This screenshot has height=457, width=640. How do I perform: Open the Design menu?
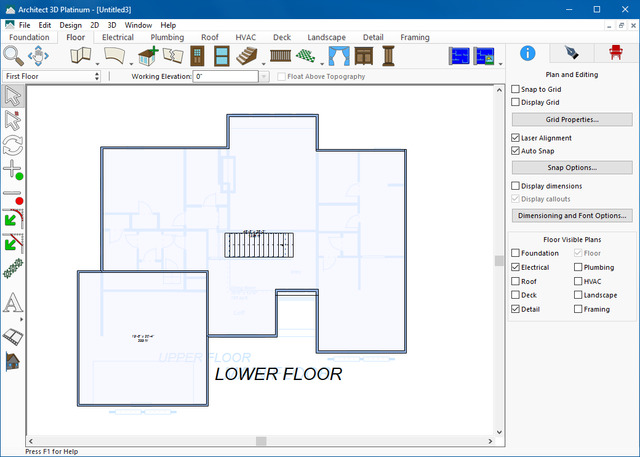70,24
